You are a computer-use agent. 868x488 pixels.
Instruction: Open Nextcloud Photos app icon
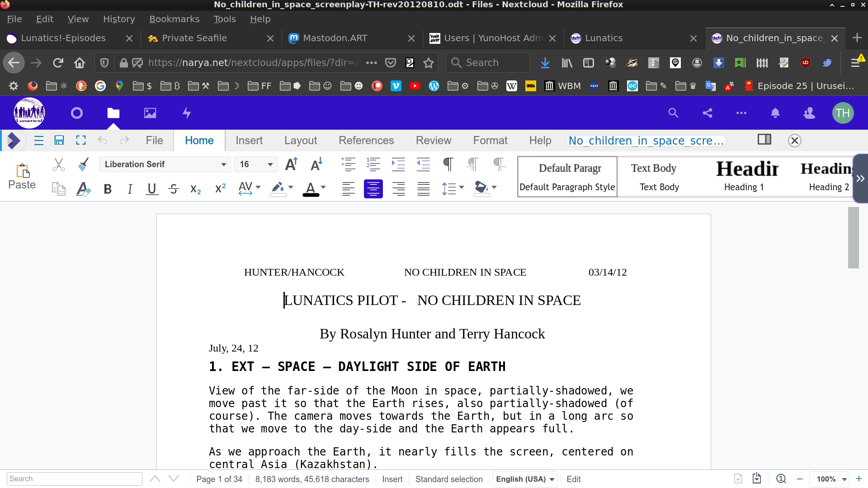click(150, 113)
